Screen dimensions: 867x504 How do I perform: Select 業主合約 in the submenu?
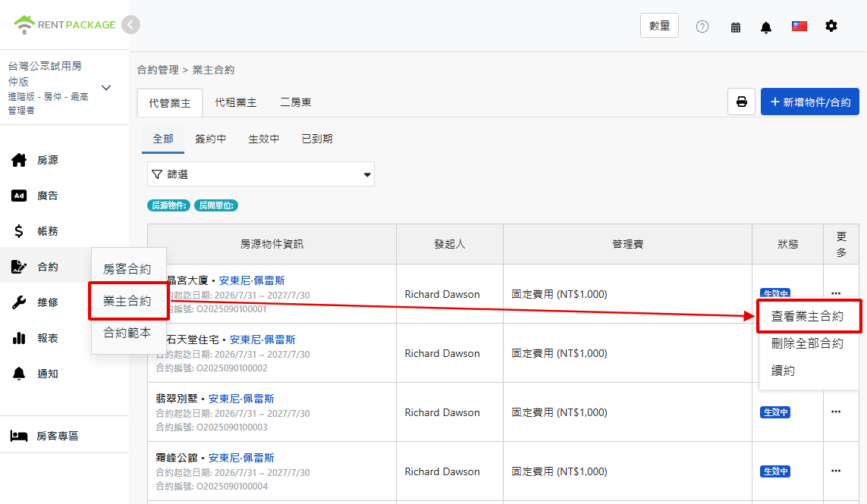tap(127, 301)
